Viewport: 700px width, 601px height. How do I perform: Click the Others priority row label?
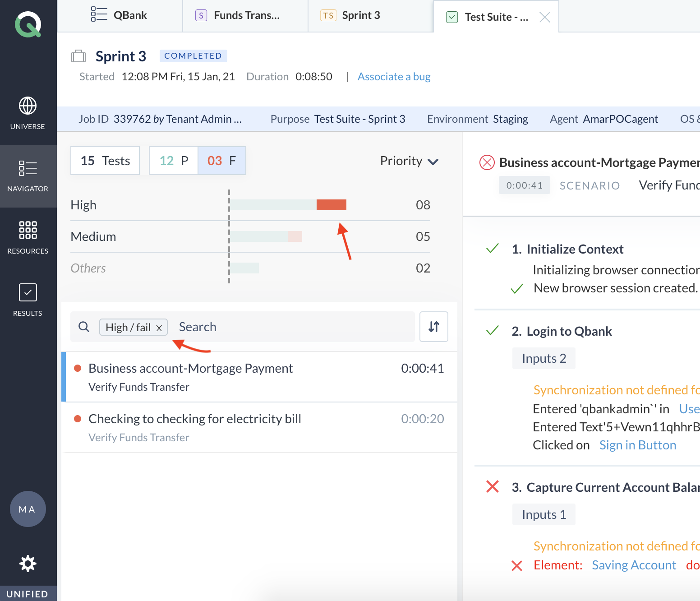pos(88,268)
